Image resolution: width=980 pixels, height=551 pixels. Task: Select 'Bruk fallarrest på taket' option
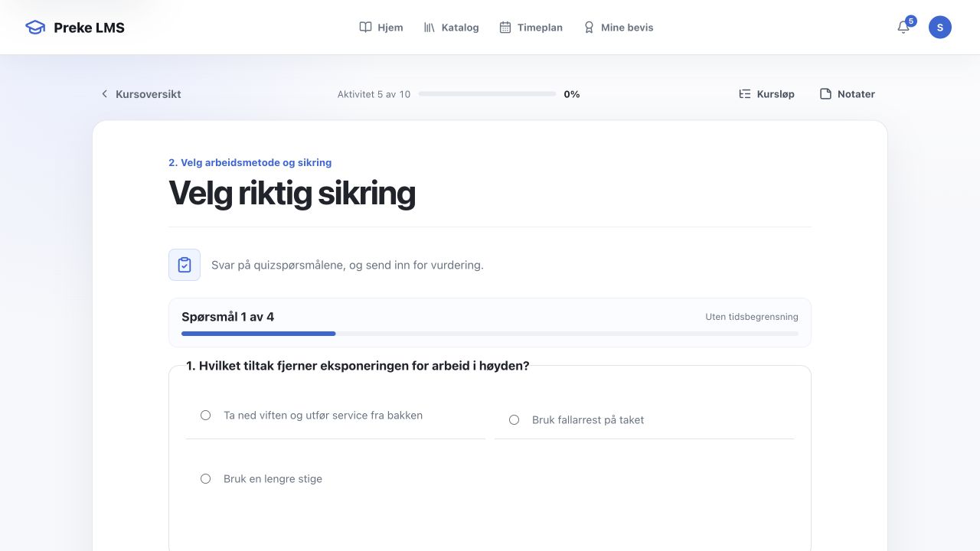pyautogui.click(x=645, y=420)
